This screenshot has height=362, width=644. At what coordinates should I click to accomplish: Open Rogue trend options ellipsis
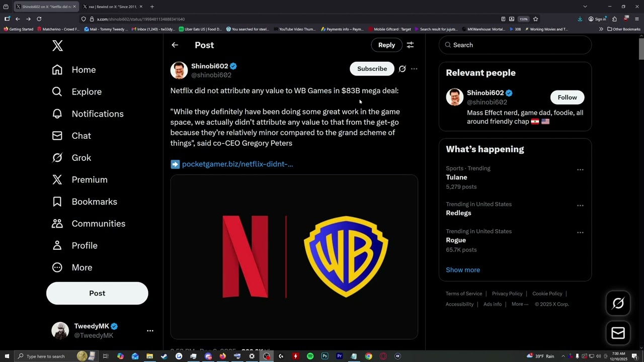pyautogui.click(x=580, y=233)
